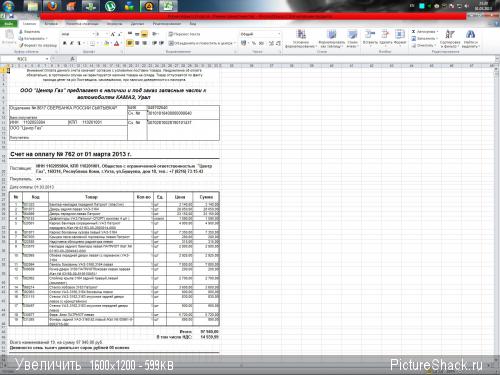Apply comma thousands separator style
This screenshot has width=500, height=375.
coord(261,43)
